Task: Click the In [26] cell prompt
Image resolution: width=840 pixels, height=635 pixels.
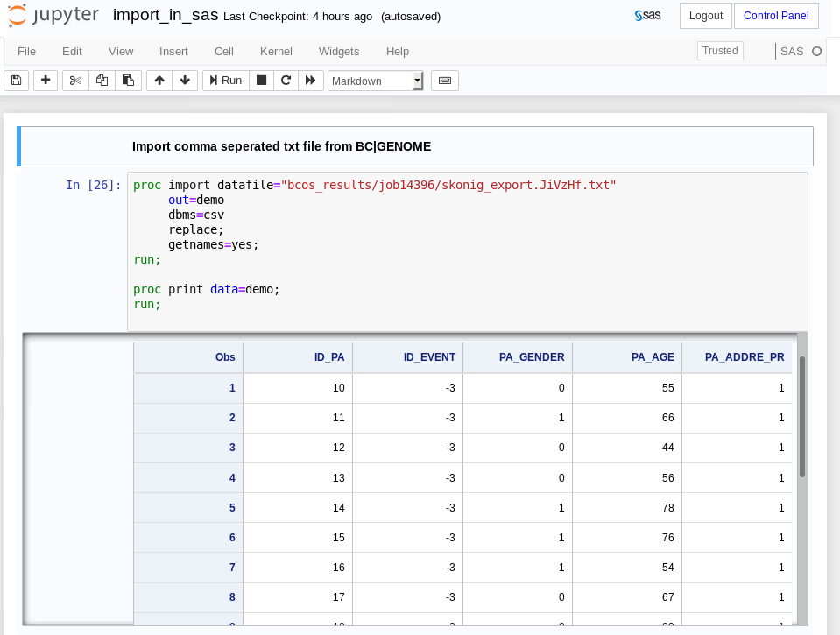Action: coord(93,186)
